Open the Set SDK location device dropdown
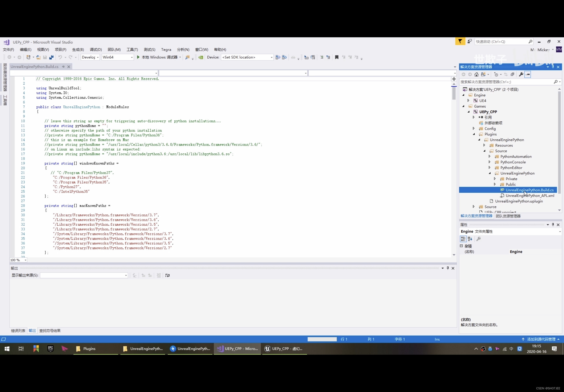564x392 pixels. click(247, 57)
